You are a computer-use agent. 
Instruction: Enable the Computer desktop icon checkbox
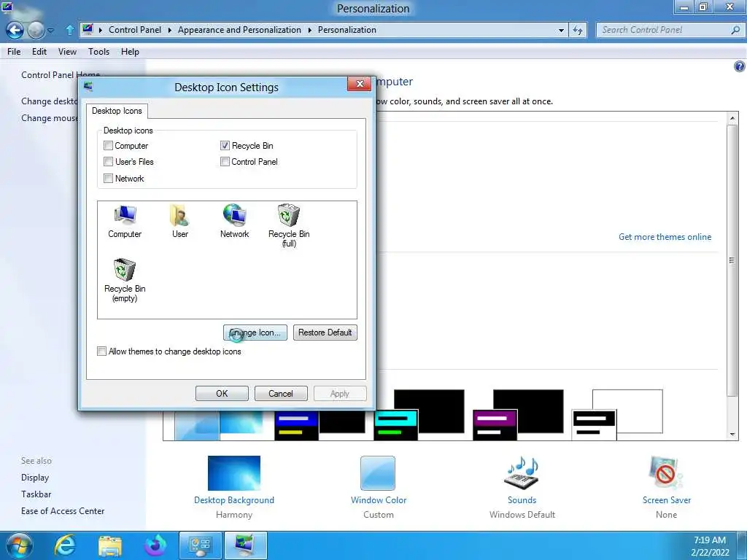point(108,146)
